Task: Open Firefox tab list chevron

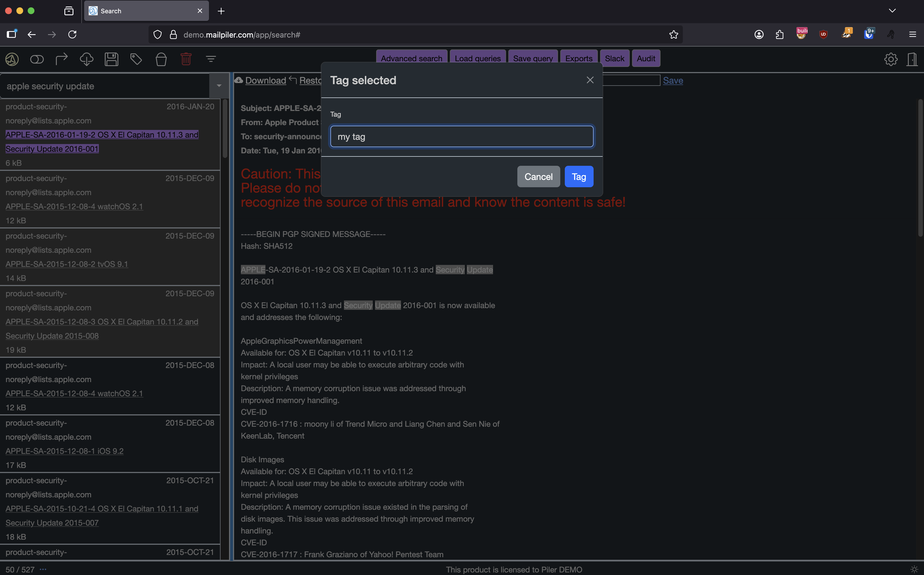Action: [892, 11]
